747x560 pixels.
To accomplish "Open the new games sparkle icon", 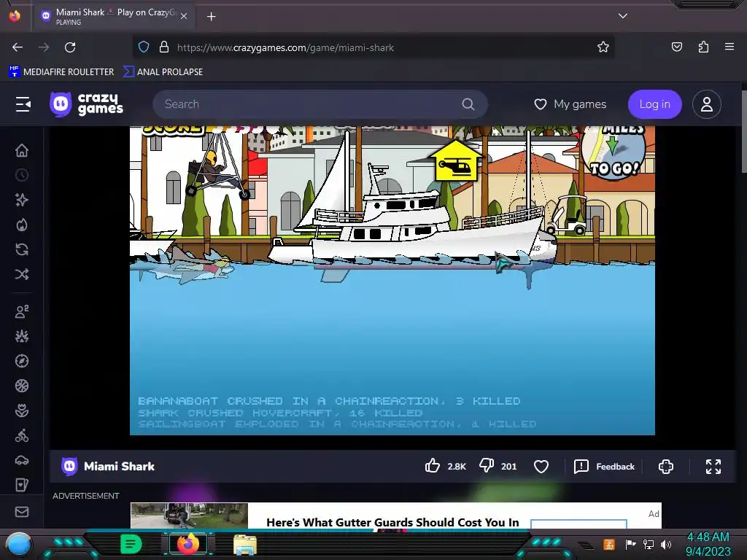I will pos(22,200).
